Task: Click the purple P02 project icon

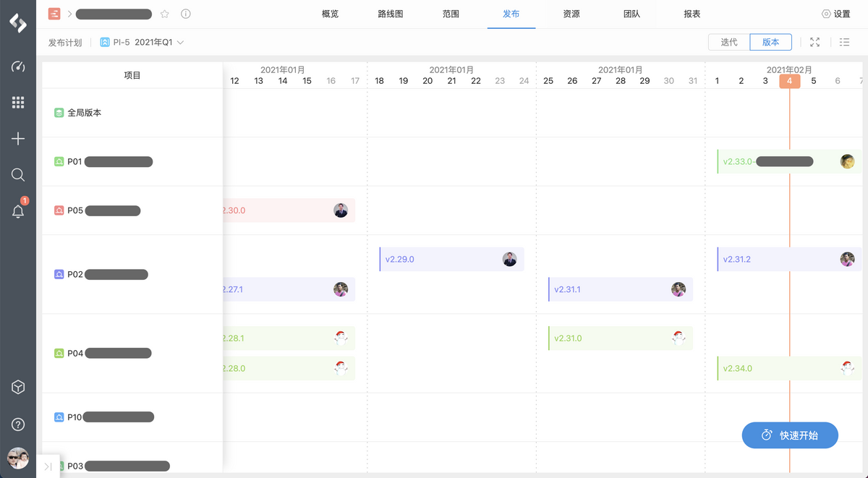Action: point(59,275)
